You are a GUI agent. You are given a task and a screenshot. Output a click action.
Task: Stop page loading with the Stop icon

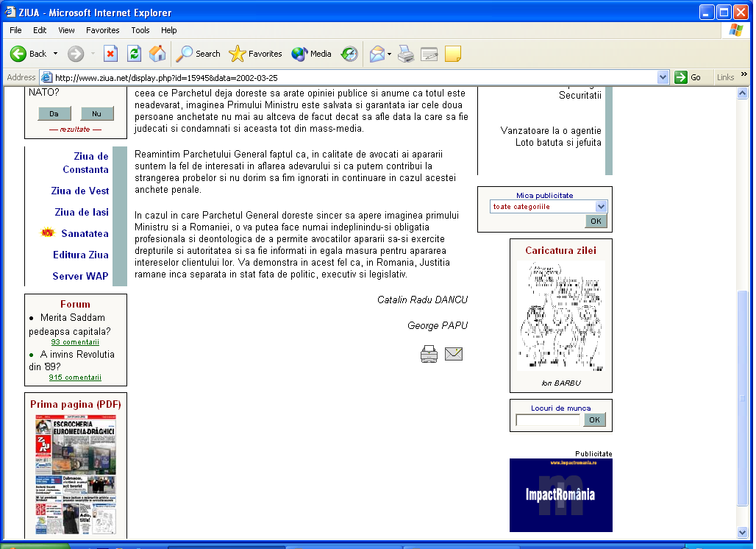coord(111,54)
